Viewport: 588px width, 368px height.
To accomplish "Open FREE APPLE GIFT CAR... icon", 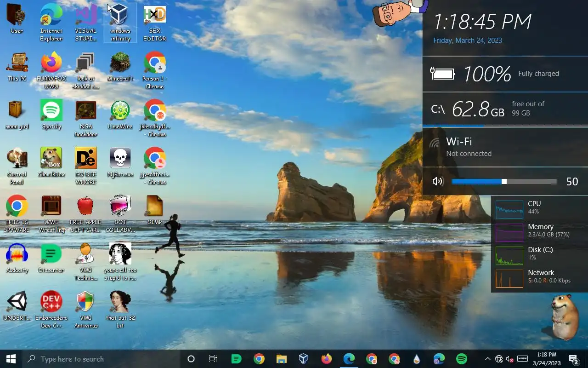I will tap(86, 214).
